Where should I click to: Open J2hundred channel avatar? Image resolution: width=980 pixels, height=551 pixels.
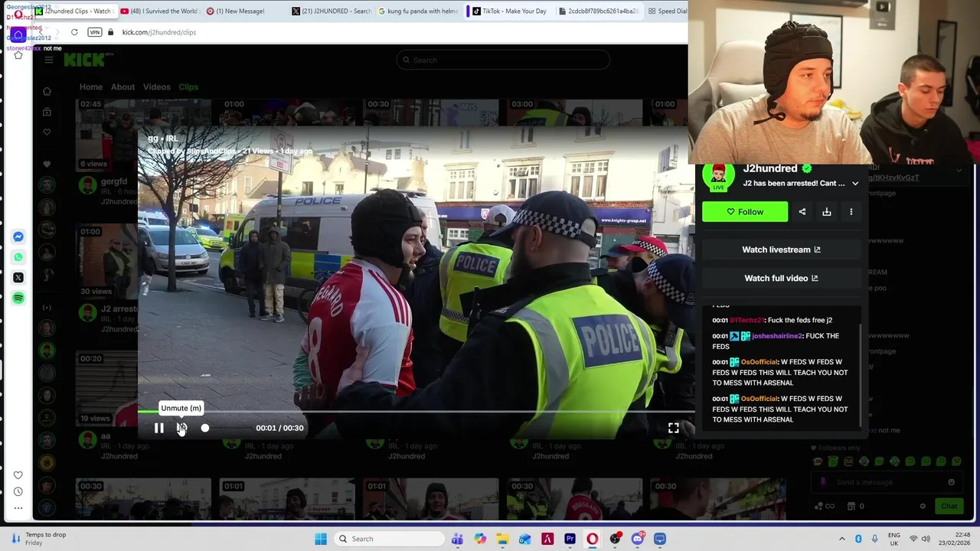point(718,176)
